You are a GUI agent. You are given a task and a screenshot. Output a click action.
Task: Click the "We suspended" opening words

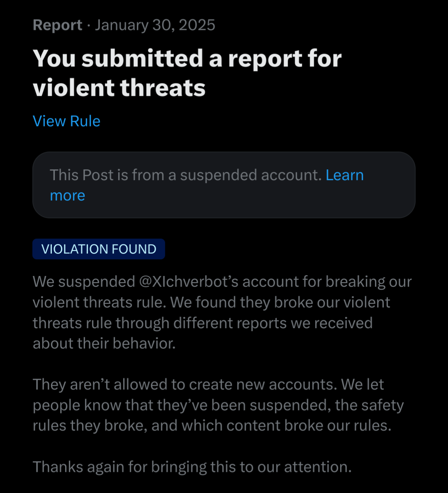point(84,281)
